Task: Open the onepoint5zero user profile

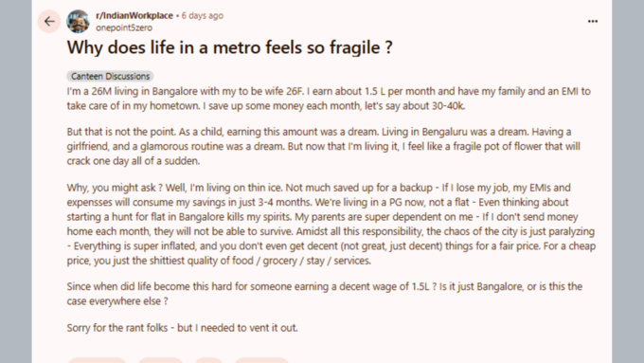Action: coord(124,27)
